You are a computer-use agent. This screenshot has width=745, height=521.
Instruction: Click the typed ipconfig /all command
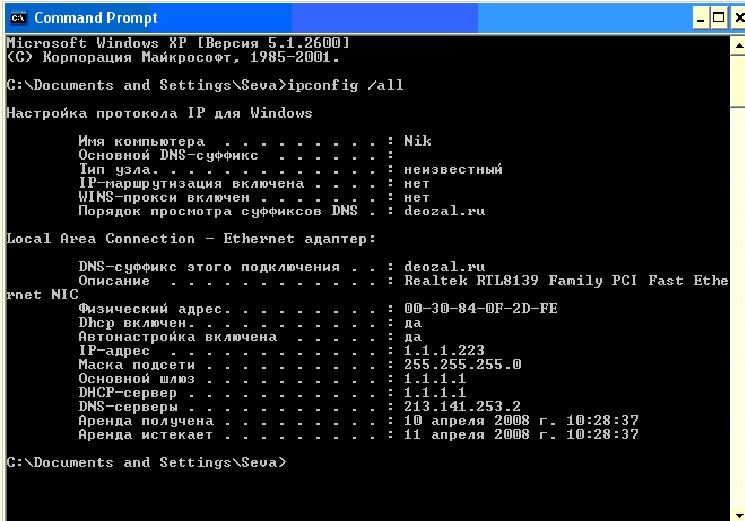345,85
